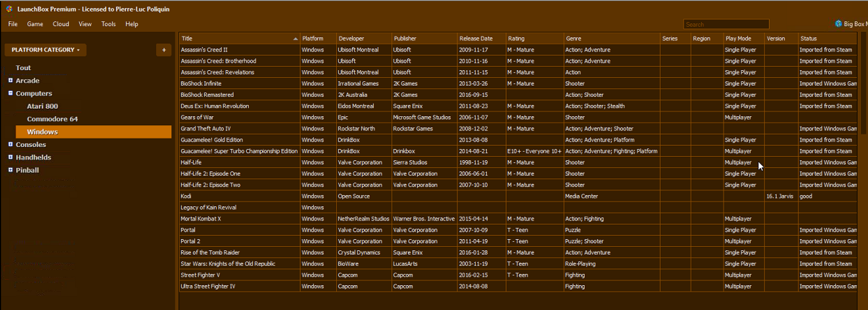
Task: Click the Search input field
Action: point(726,24)
